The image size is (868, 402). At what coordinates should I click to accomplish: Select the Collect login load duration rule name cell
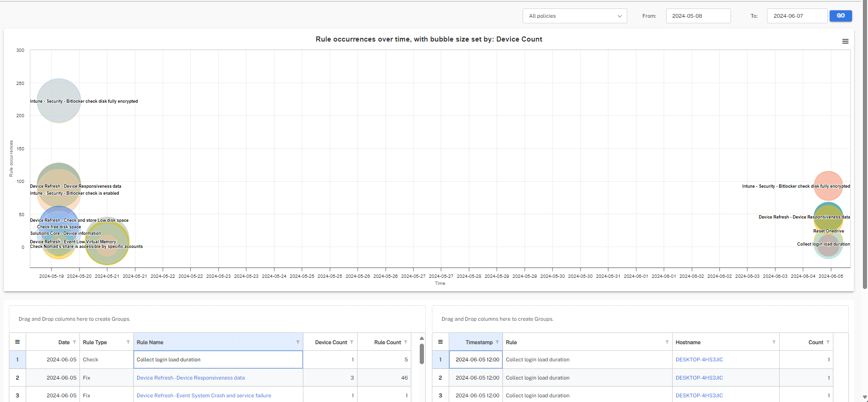point(218,360)
